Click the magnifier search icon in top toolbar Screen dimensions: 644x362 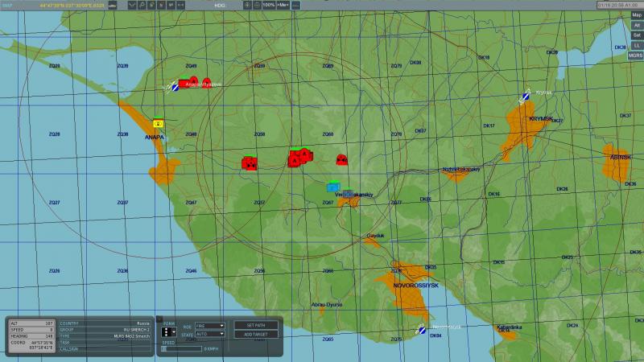click(x=142, y=5)
